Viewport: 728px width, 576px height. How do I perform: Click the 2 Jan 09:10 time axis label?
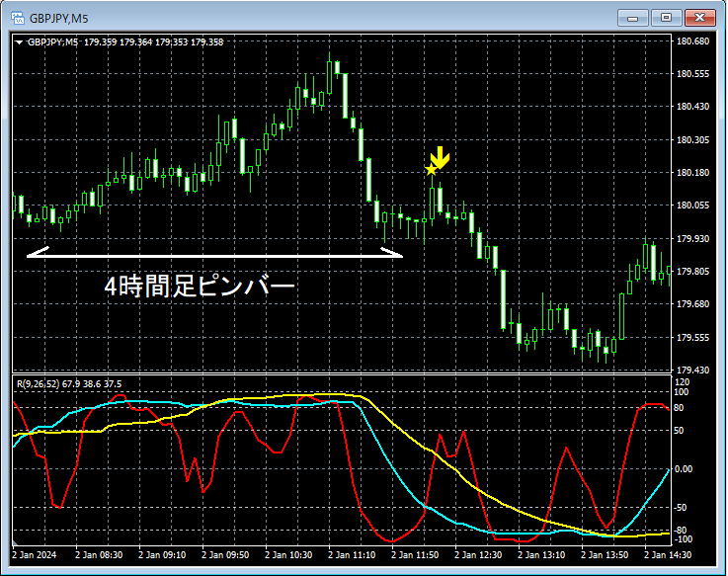pyautogui.click(x=162, y=555)
